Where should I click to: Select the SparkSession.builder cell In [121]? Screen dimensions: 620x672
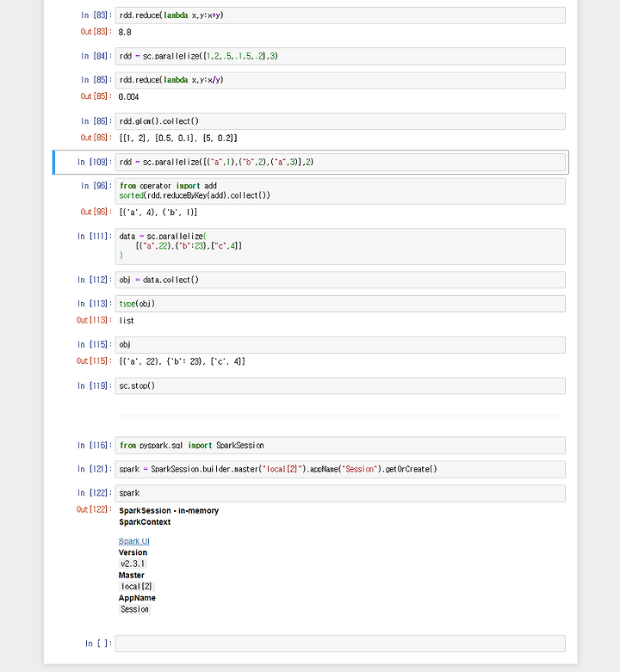(340, 469)
